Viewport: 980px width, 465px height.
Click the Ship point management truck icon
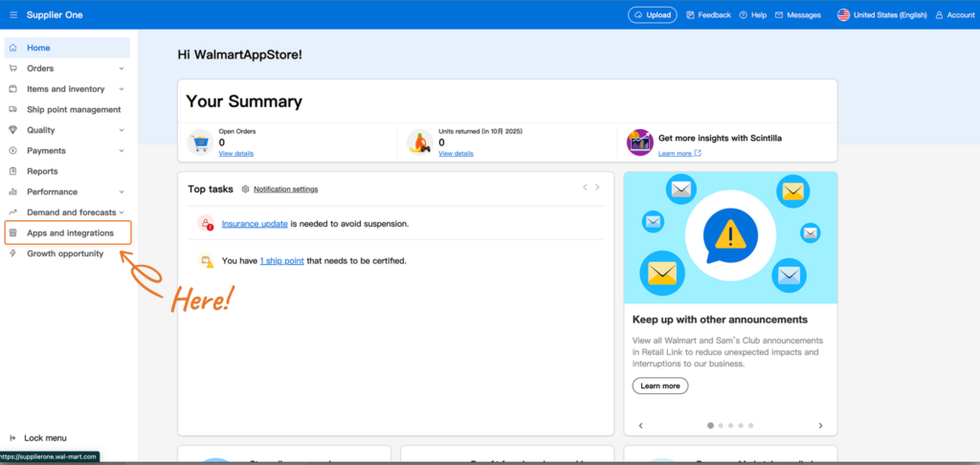(13, 109)
